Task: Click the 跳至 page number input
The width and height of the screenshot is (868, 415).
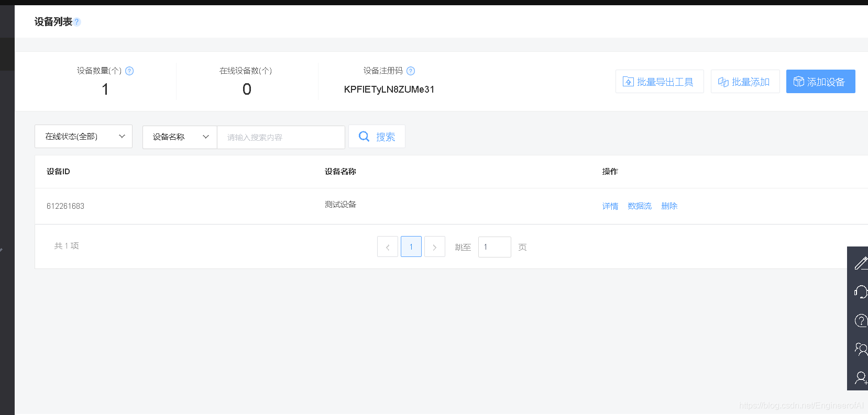Action: 495,247
